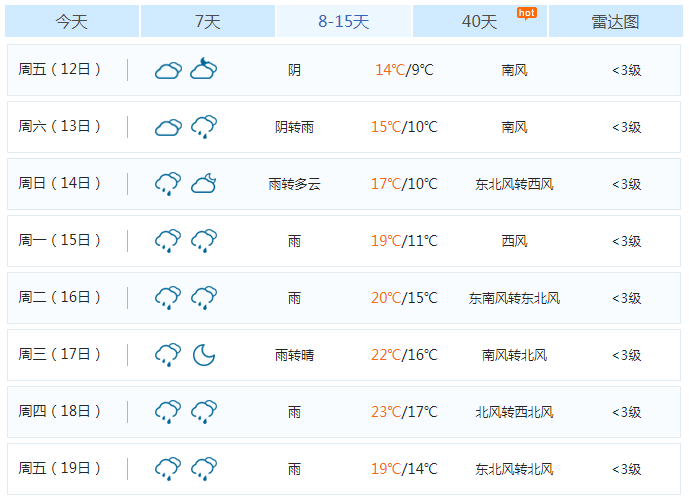Click the 雨 description for 周一（15日）
Viewport: 689px width, 502px height.
click(x=294, y=241)
